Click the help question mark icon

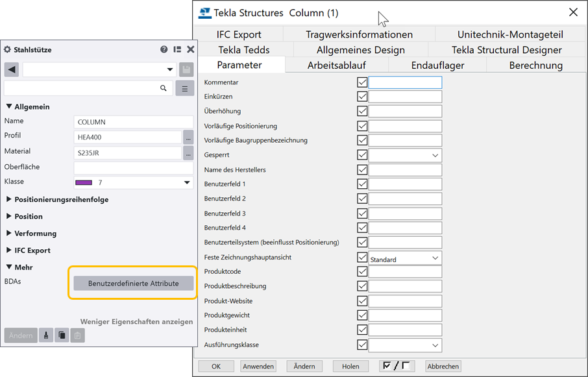[164, 49]
